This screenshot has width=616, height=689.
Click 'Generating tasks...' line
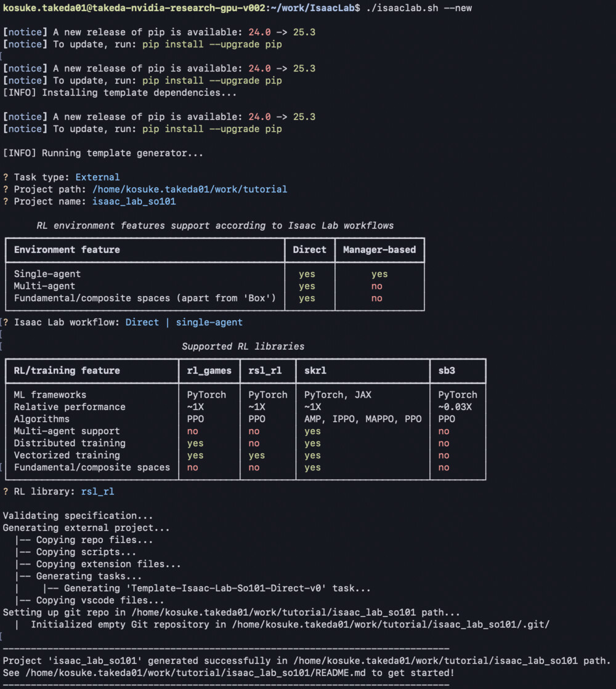pyautogui.click(x=89, y=576)
